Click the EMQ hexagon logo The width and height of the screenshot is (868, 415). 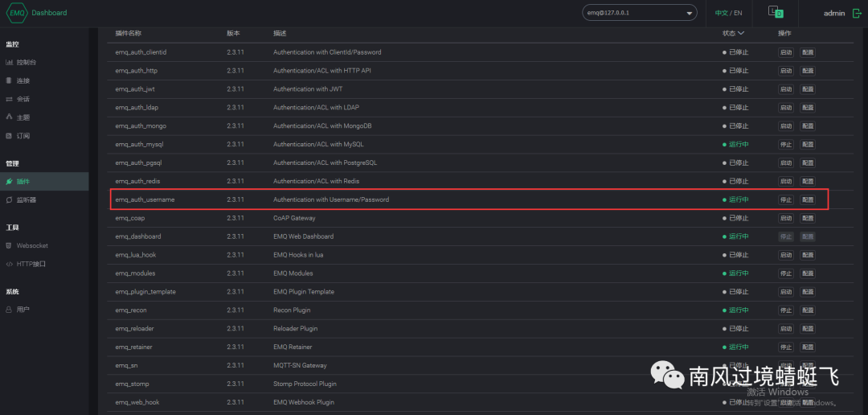pos(17,13)
